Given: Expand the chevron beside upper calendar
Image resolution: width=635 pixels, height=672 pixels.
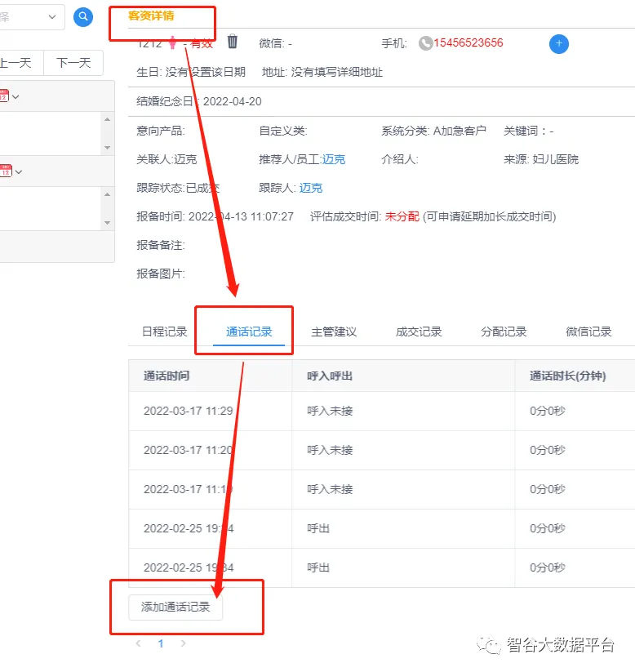Looking at the screenshot, I should [16, 97].
